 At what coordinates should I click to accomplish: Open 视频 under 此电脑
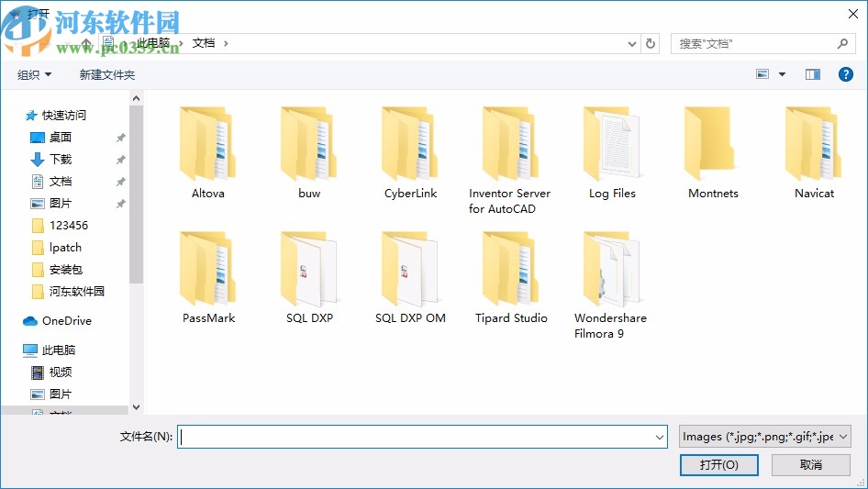click(61, 372)
